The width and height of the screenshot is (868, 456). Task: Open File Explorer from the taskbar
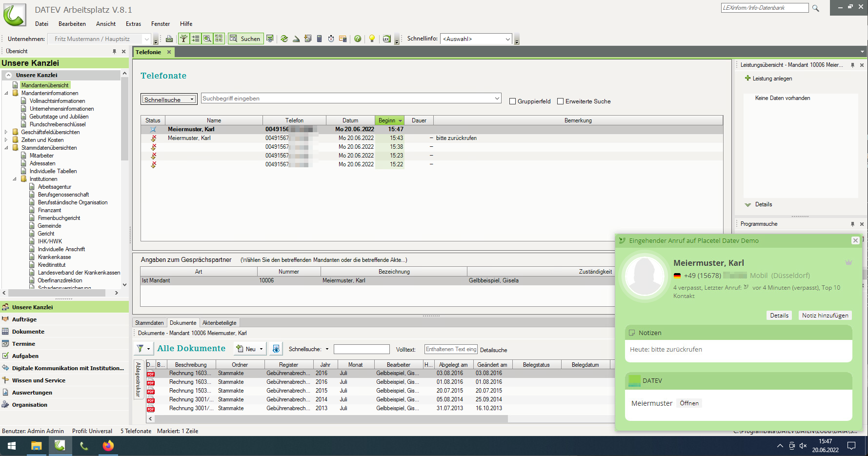pyautogui.click(x=36, y=446)
